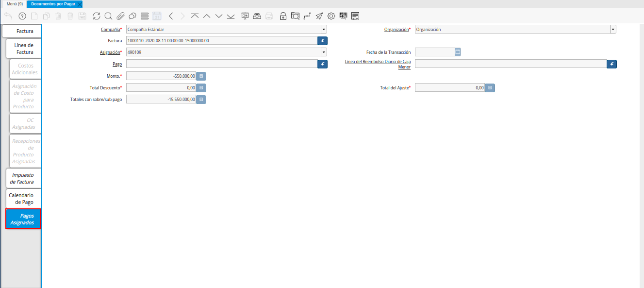Open the calculator for the Monto field
This screenshot has height=288, width=644.
pyautogui.click(x=201, y=76)
